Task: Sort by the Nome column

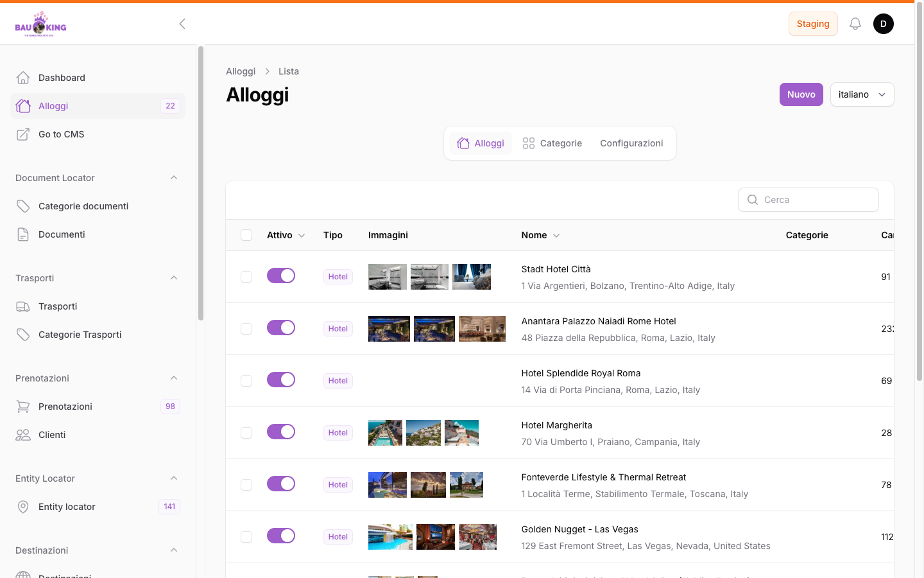Action: tap(541, 235)
